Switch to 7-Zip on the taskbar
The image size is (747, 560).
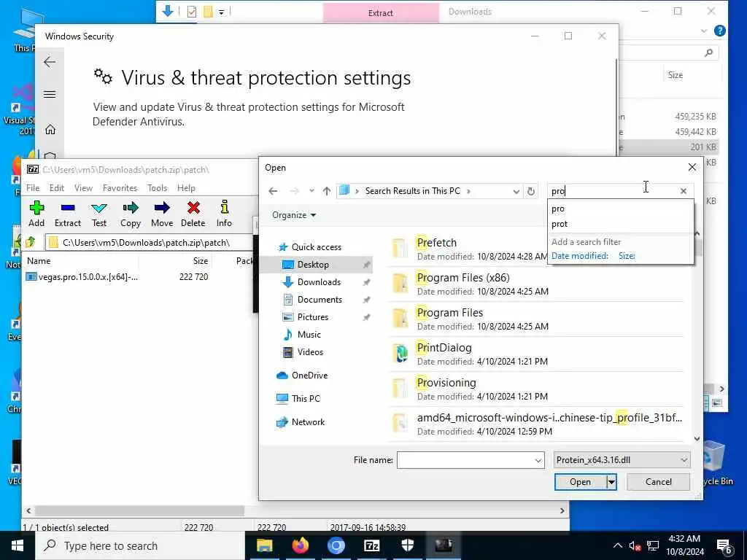(371, 545)
